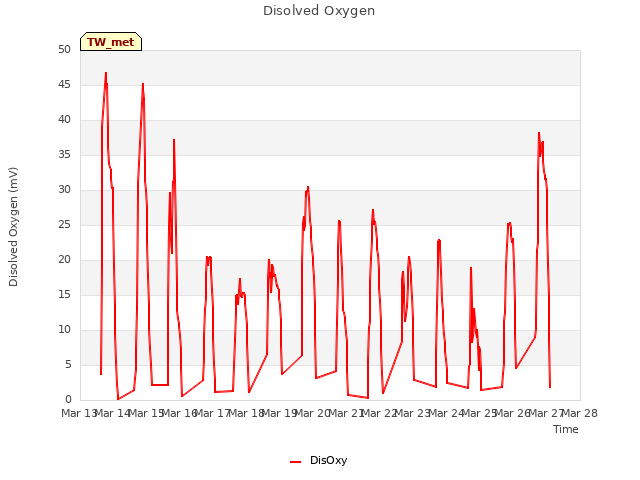Click the TW_met annotation label

[x=111, y=42]
